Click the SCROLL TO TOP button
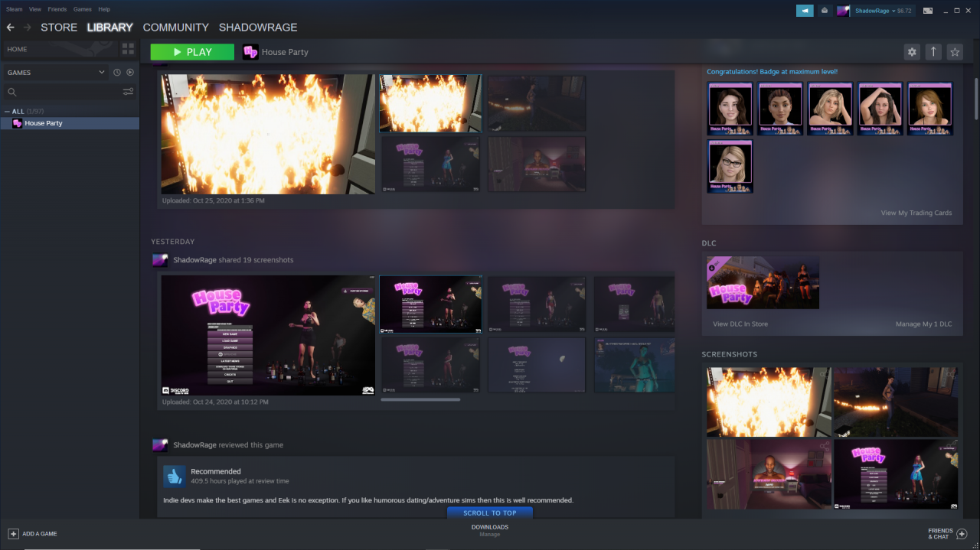 tap(490, 513)
